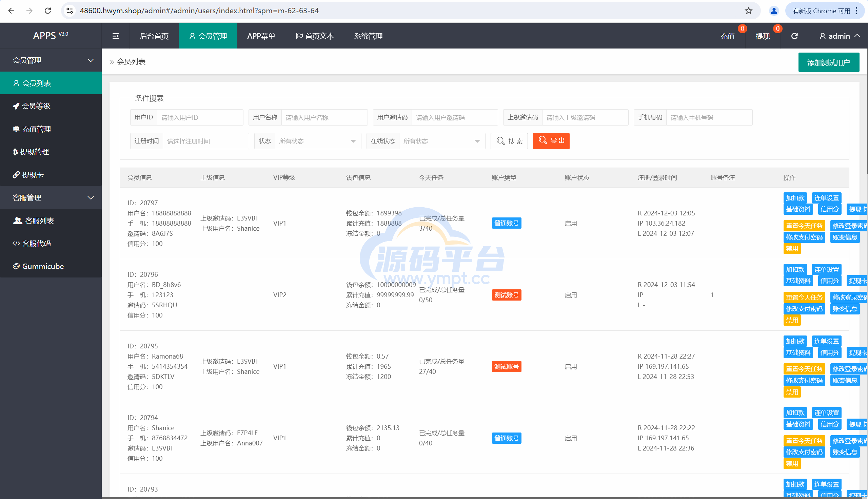Go back in browser history
The image size is (868, 499).
coord(11,11)
